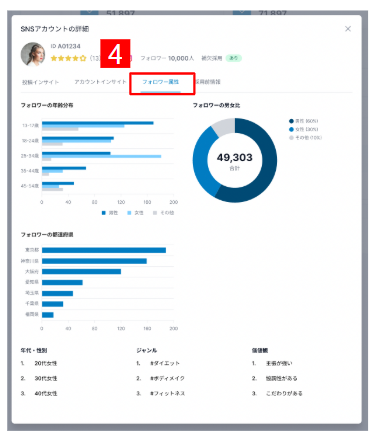Switch to the 投稿インサイト tab

coord(40,82)
